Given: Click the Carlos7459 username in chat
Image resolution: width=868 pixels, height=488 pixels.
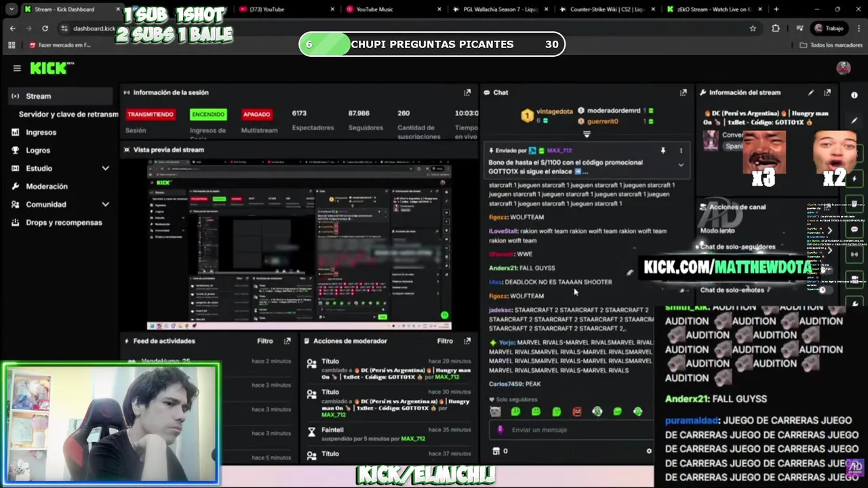Looking at the screenshot, I should coord(506,384).
